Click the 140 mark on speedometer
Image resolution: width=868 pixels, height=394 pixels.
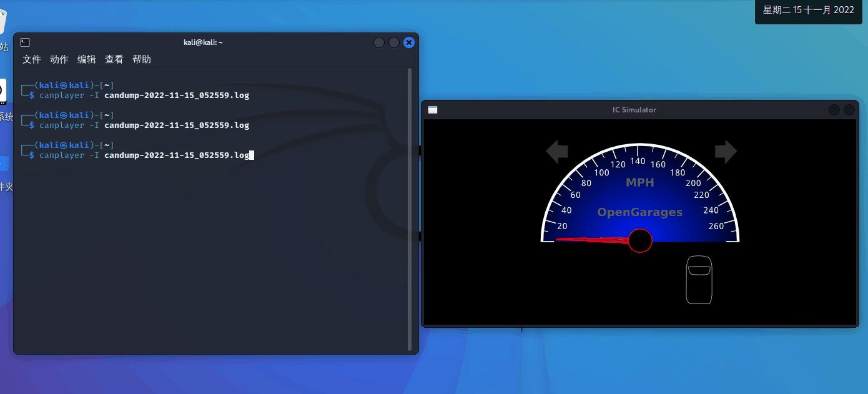coord(638,161)
